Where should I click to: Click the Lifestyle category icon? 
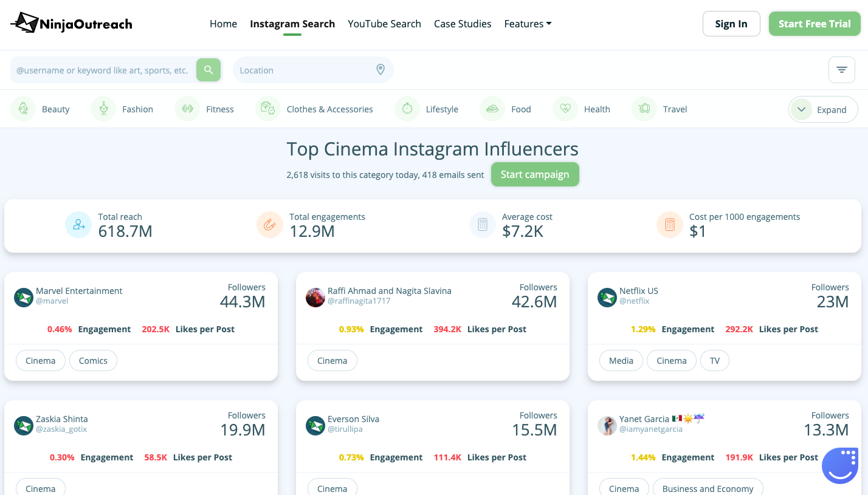click(x=407, y=109)
